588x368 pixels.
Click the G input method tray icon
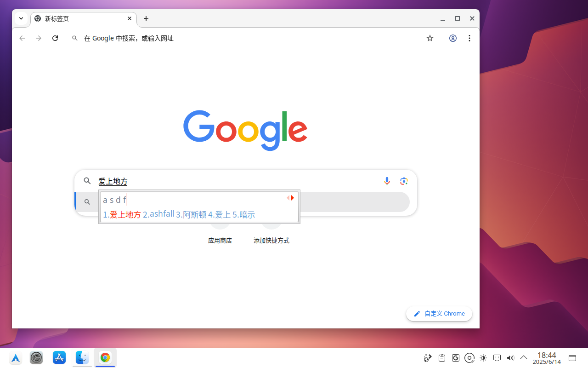coord(456,358)
